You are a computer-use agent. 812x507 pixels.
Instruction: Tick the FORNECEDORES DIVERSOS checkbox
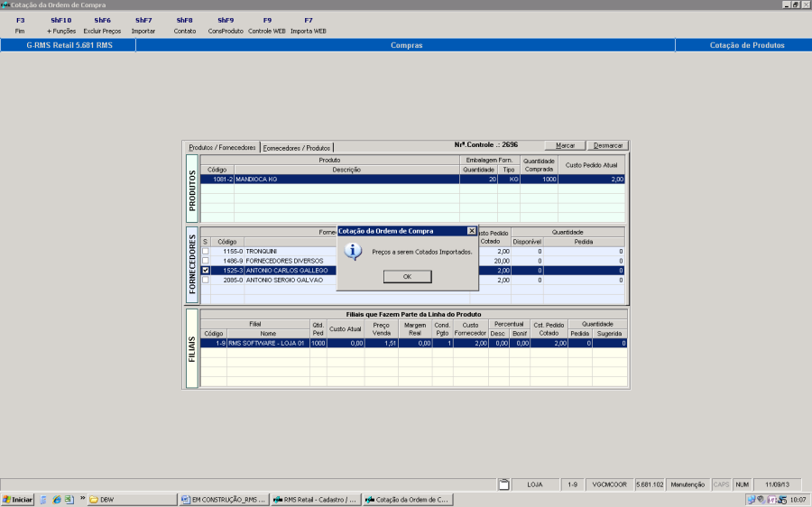[205, 261]
